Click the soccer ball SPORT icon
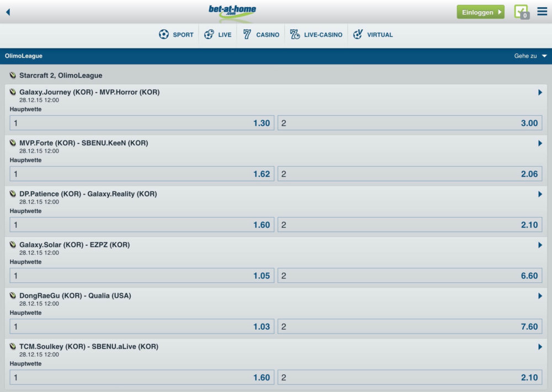Viewport: 552px width, 392px height. pyautogui.click(x=164, y=34)
